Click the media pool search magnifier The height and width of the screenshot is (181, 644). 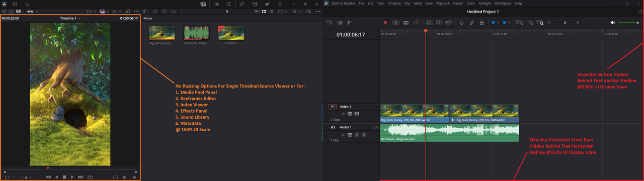294,12
